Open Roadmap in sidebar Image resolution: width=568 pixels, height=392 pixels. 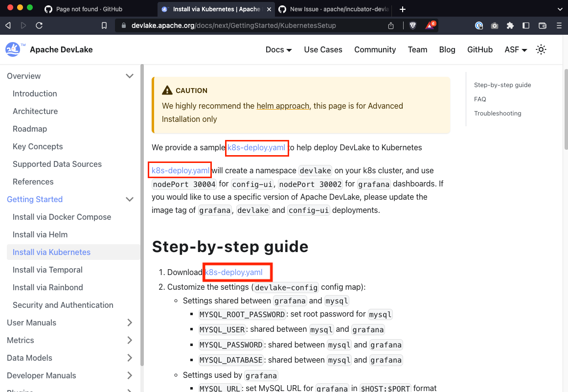click(x=30, y=129)
